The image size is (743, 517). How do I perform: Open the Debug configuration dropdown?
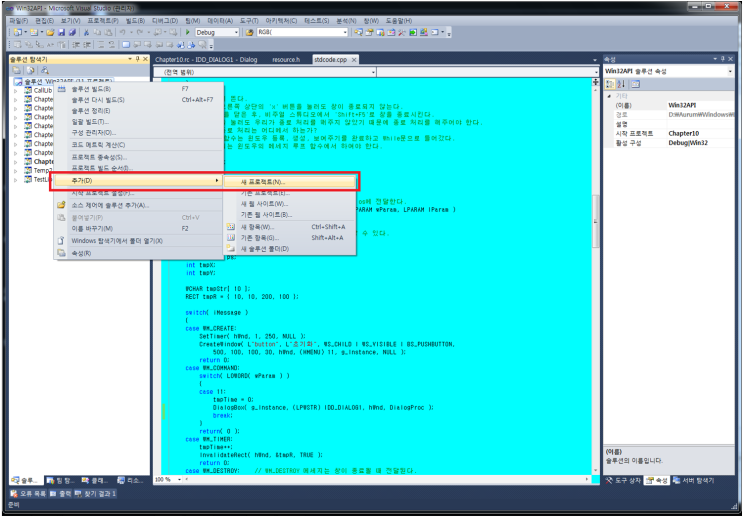(x=236, y=32)
